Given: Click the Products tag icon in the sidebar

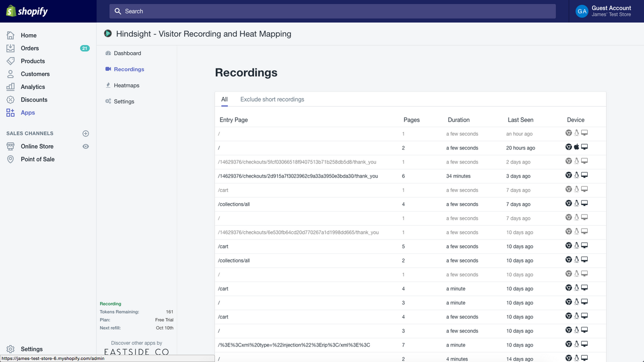Looking at the screenshot, I should coord(10,61).
